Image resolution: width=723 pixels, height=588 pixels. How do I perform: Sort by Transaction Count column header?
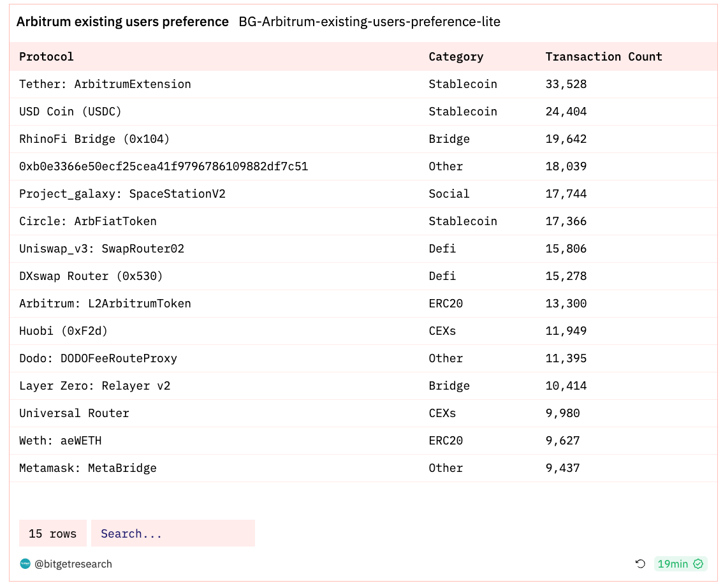coord(604,57)
